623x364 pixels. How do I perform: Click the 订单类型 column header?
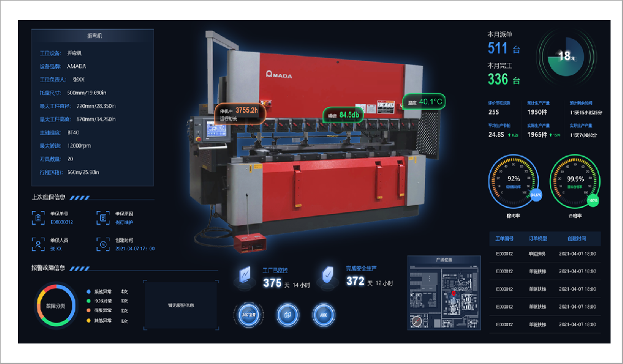(538, 238)
